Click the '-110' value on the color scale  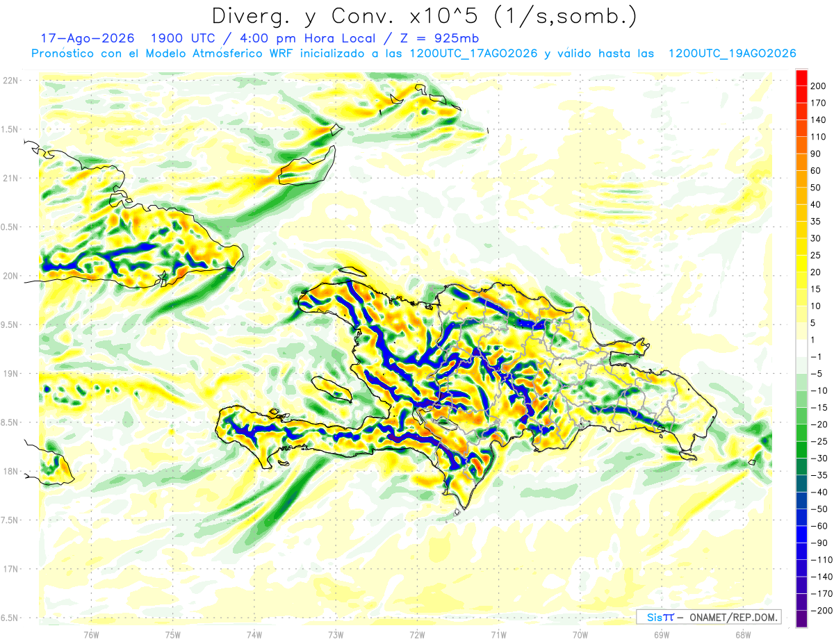[821, 559]
